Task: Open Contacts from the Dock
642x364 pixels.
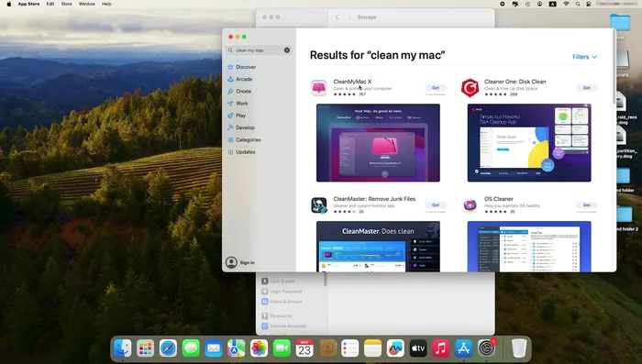Action: click(x=327, y=348)
